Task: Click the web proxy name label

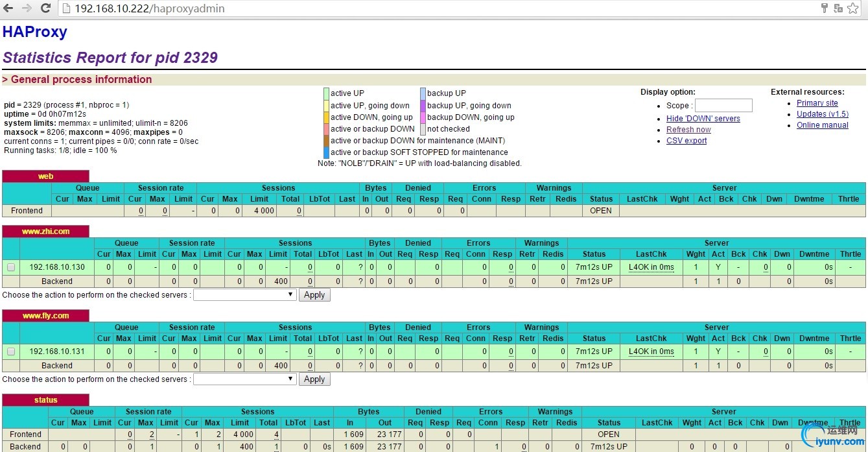Action: (x=45, y=176)
